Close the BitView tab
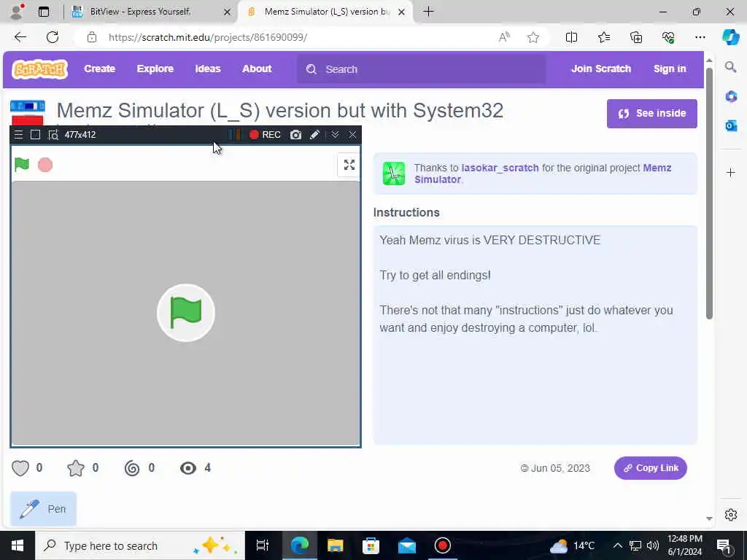Viewport: 747px width, 560px height. pos(227,12)
